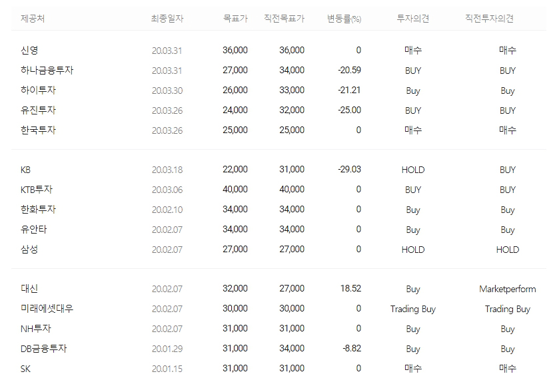
Task: Click the 최종일자 column header
Action: (x=167, y=19)
